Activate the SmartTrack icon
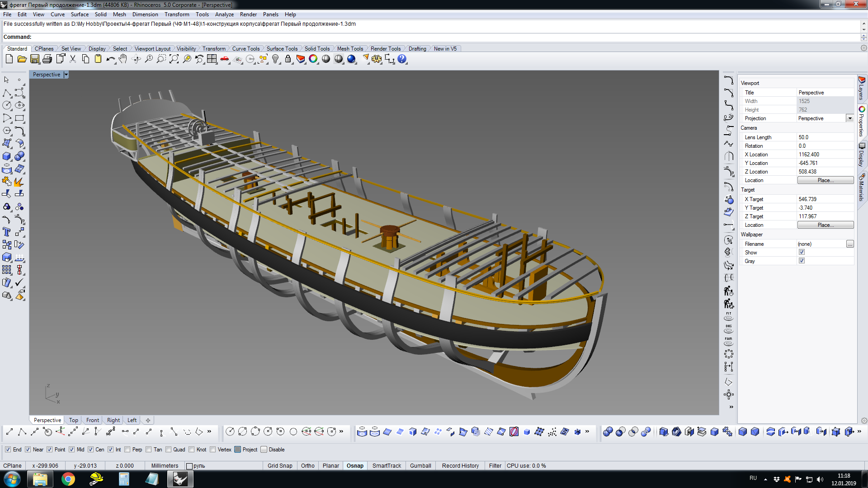Screen dimensions: 868x488 (387, 465)
